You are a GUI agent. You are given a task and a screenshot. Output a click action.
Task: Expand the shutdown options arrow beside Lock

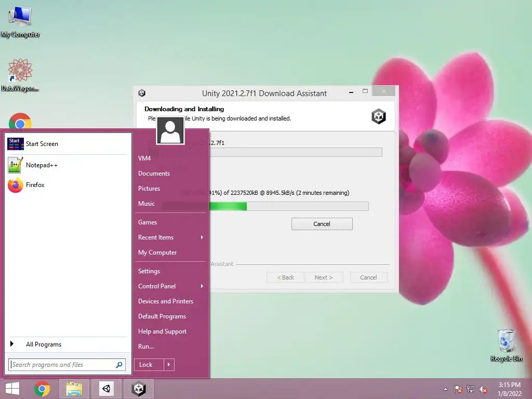169,365
